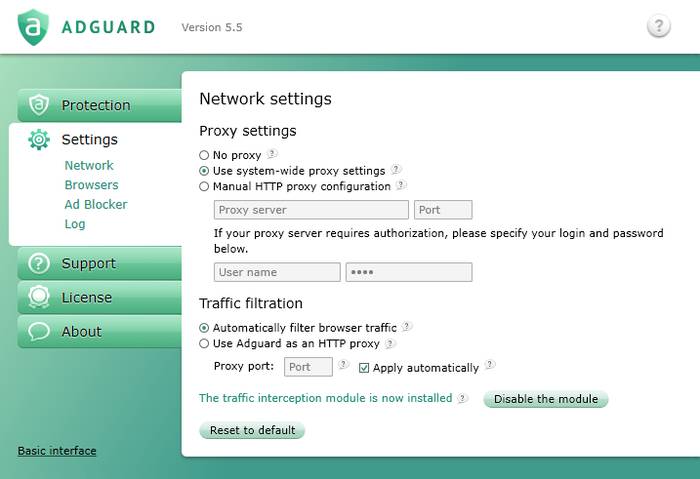Click the About speech bubble icon
This screenshot has height=479, width=700.
(39, 331)
